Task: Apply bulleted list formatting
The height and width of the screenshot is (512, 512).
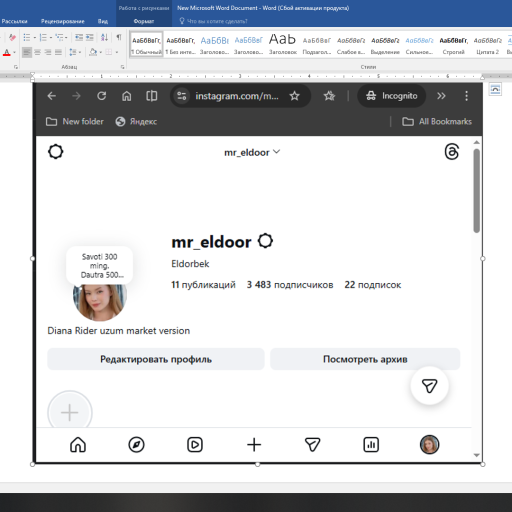Action: click(27, 37)
